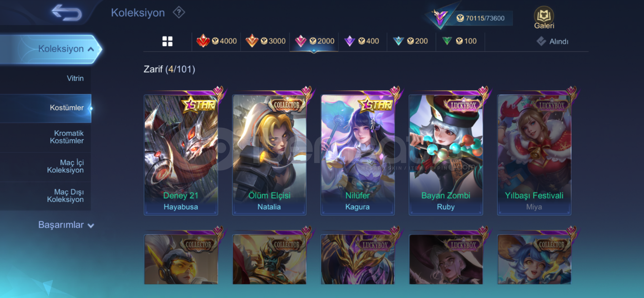Filter by the purple 400 gem tier
644x298 pixels.
point(362,41)
